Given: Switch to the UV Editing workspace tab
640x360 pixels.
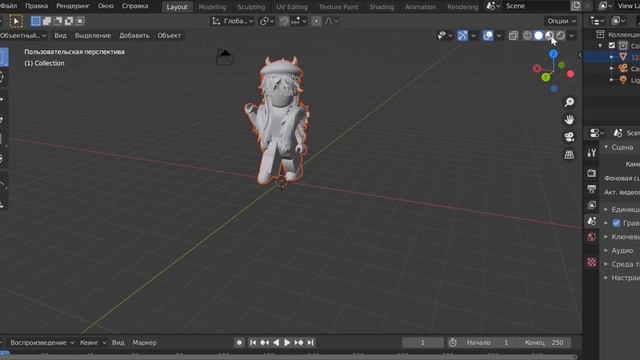Looking at the screenshot, I should [x=292, y=7].
